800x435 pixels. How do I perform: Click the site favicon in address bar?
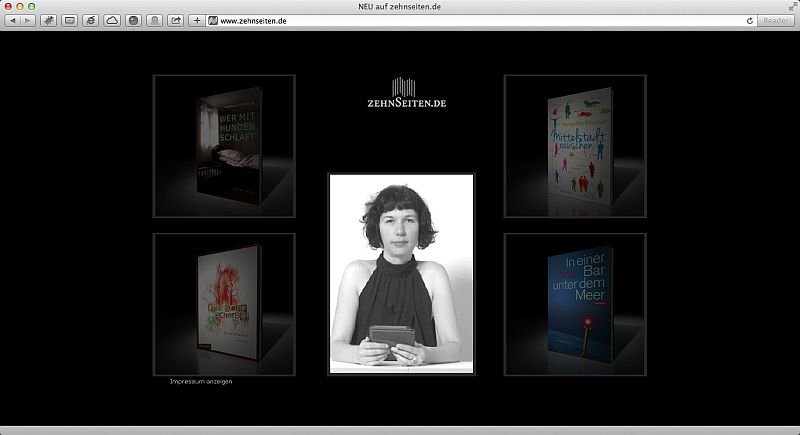pos(213,20)
